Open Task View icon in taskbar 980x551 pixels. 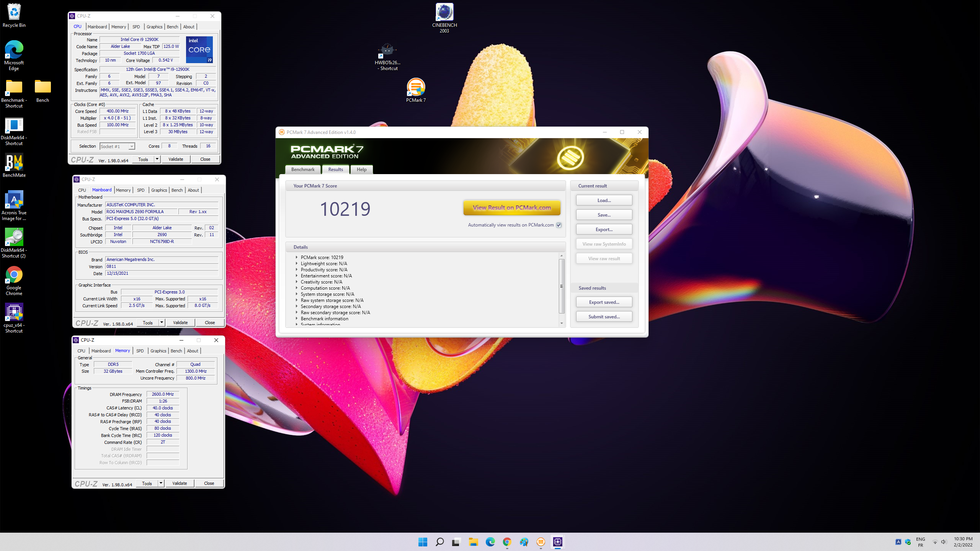[456, 542]
